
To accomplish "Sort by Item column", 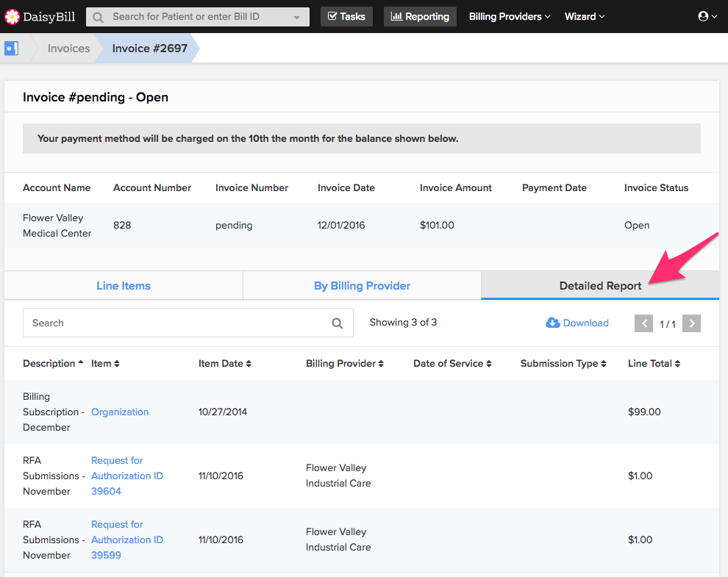I will [105, 363].
